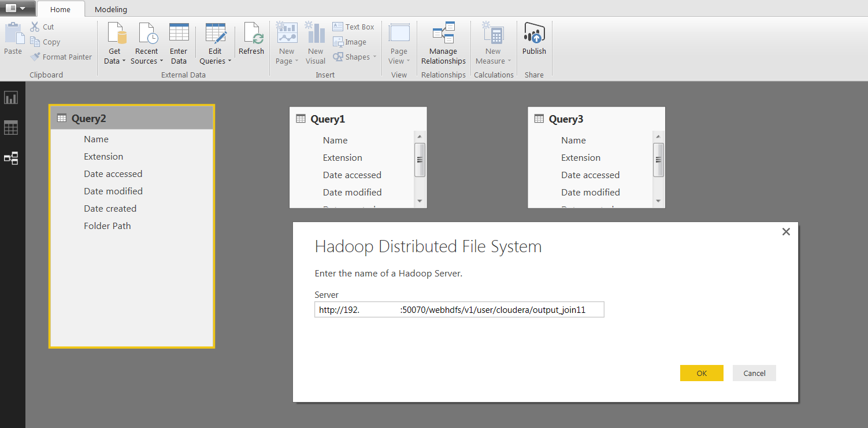The image size is (868, 428).
Task: Switch to the Modeling tab
Action: pos(110,9)
